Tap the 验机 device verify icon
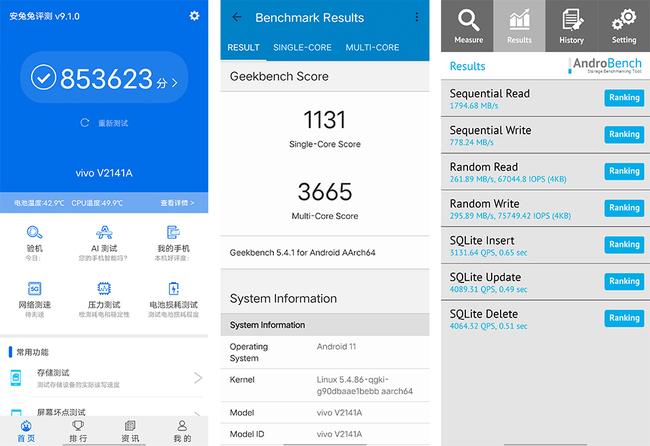650x446 pixels. tap(34, 235)
